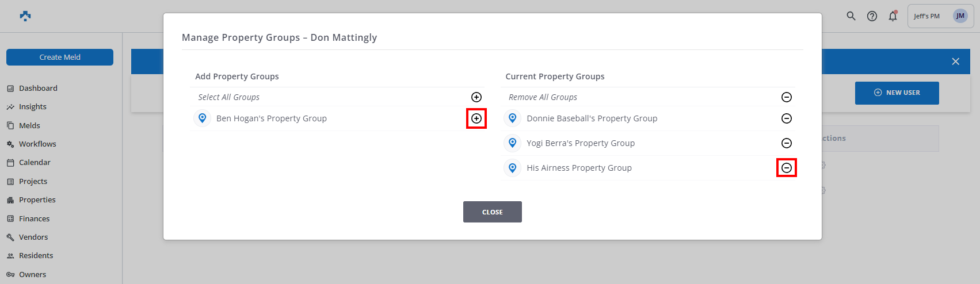
Task: Open the help question mark icon
Action: [872, 16]
